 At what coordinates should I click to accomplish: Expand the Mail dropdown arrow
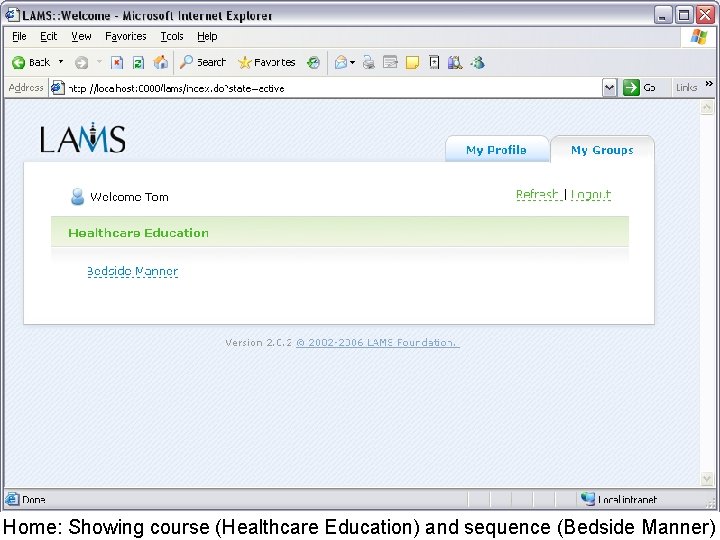352,62
